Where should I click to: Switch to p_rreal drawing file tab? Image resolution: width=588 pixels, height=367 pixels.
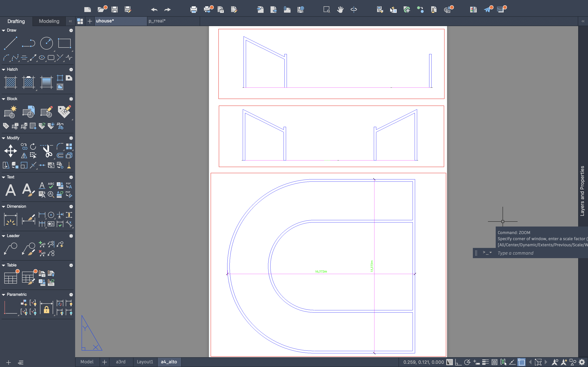(157, 21)
